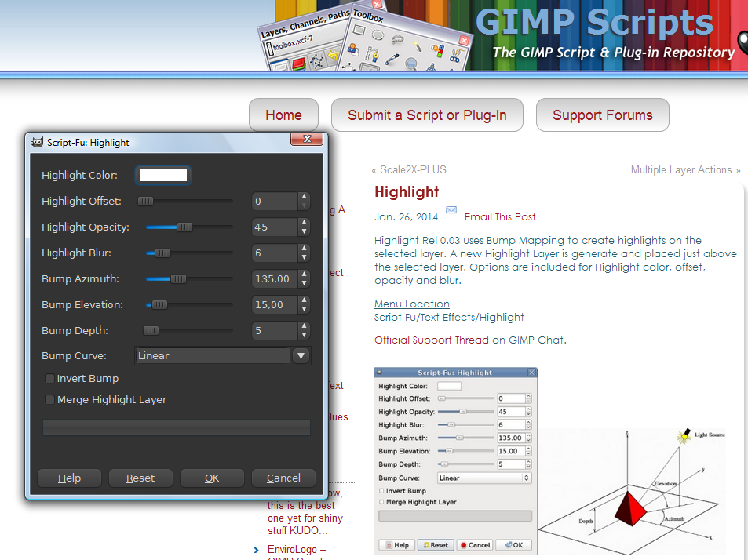Viewport: 748px width, 560px height.
Task: Click the Email This Post link
Action: pos(500,216)
